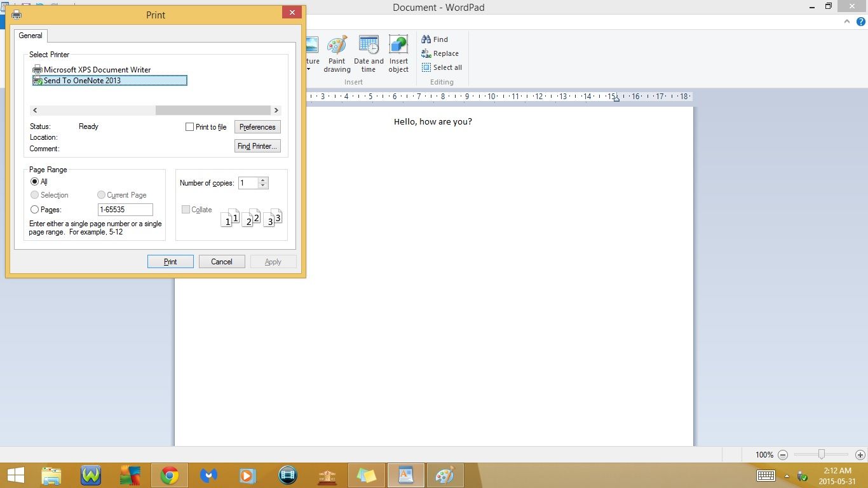Increase Number of copies with the up stepper

(x=264, y=180)
